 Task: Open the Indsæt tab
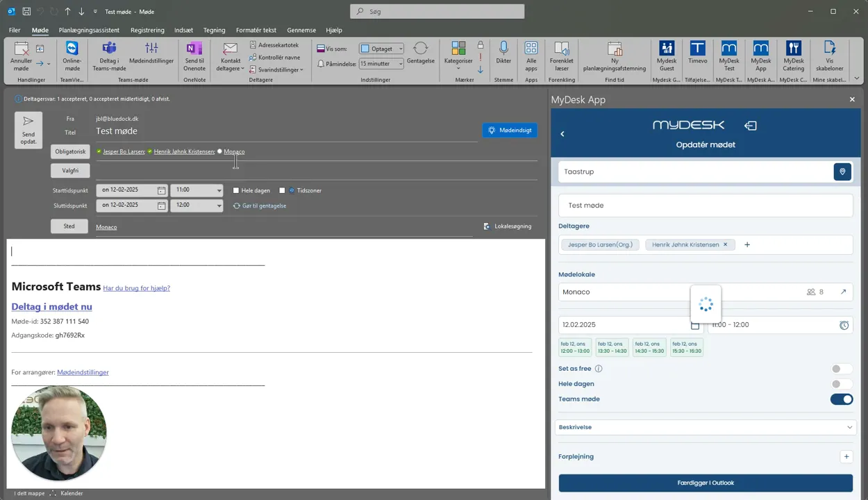point(184,30)
